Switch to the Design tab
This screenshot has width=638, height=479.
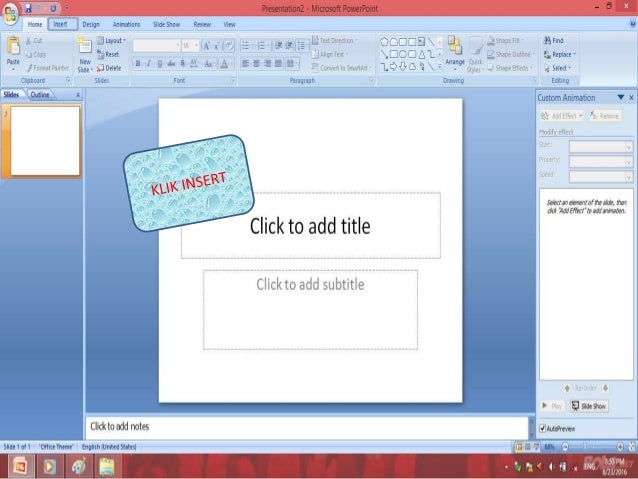pos(91,24)
